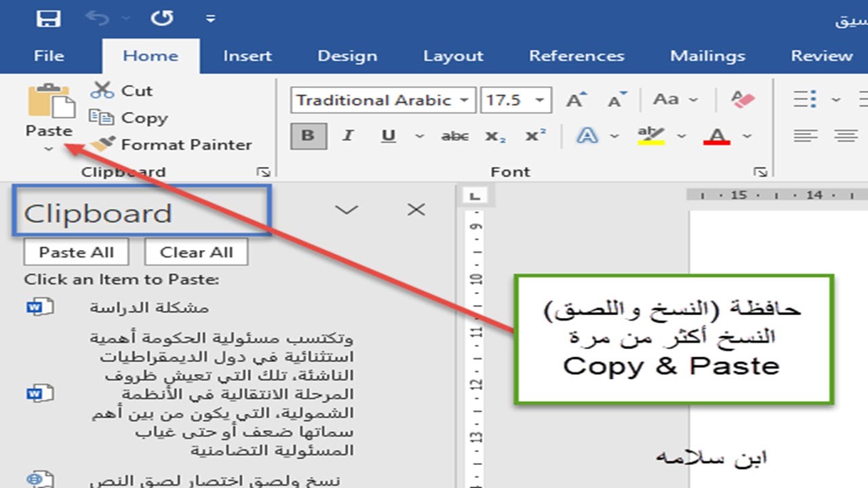The height and width of the screenshot is (488, 868).
Task: Switch to the Insert tab
Action: [248, 56]
